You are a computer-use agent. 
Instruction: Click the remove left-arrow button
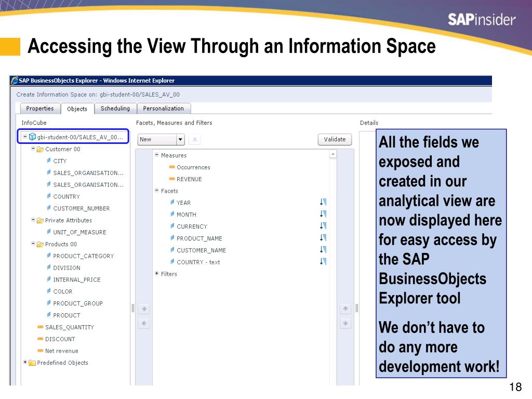pos(144,323)
